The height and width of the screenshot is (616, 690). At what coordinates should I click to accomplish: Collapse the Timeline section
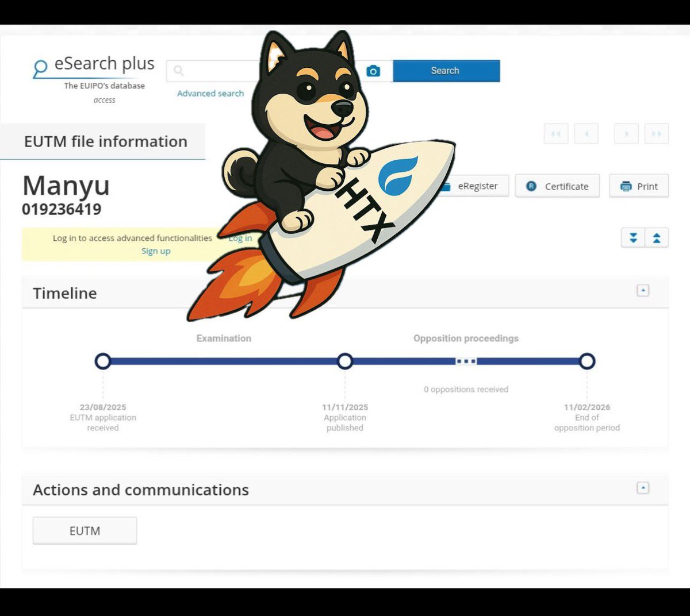pyautogui.click(x=643, y=291)
